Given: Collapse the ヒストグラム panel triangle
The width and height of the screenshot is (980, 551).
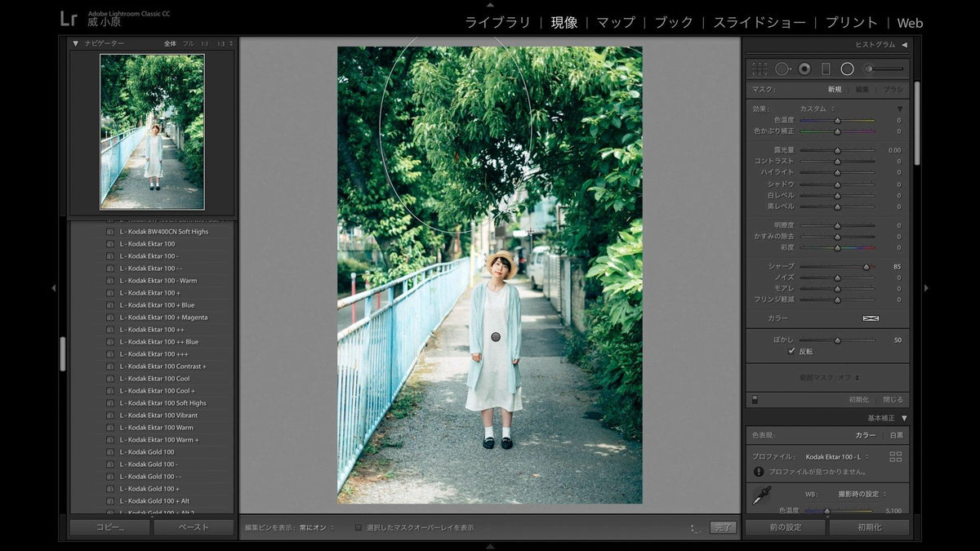Looking at the screenshot, I should pyautogui.click(x=904, y=45).
